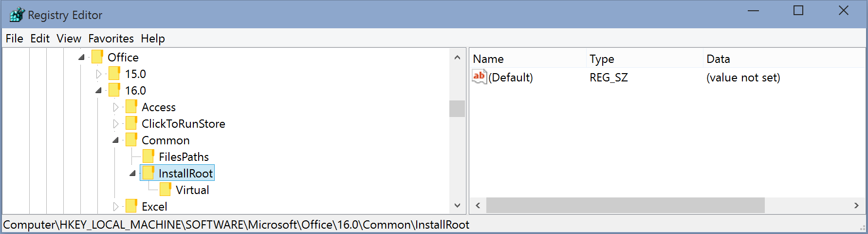Click the Virtual subkey folder icon
This screenshot has width=868, height=234.
166,190
